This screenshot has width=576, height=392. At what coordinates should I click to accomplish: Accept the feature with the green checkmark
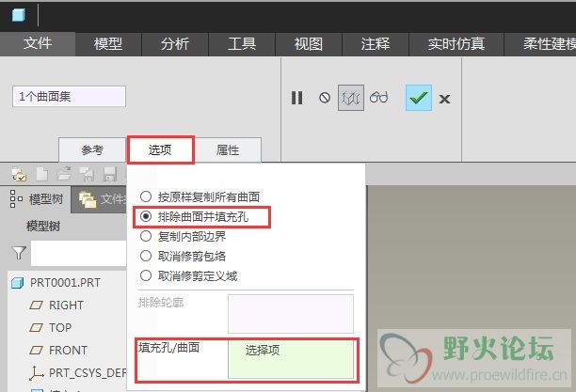pos(419,98)
